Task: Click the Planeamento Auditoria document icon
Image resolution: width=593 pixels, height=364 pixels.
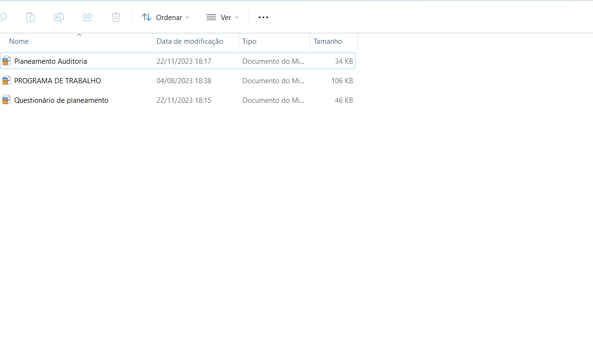Action: coord(6,61)
